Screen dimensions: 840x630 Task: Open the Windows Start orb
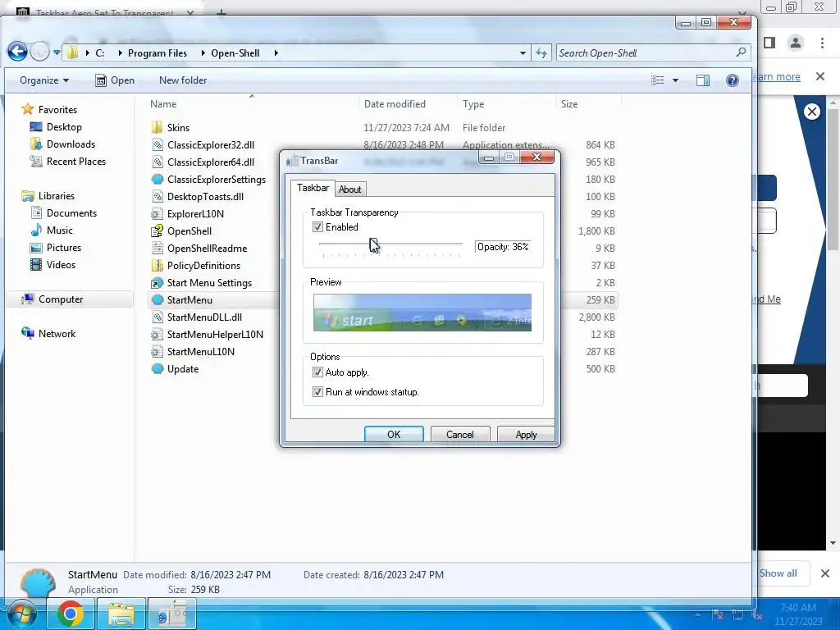[22, 614]
